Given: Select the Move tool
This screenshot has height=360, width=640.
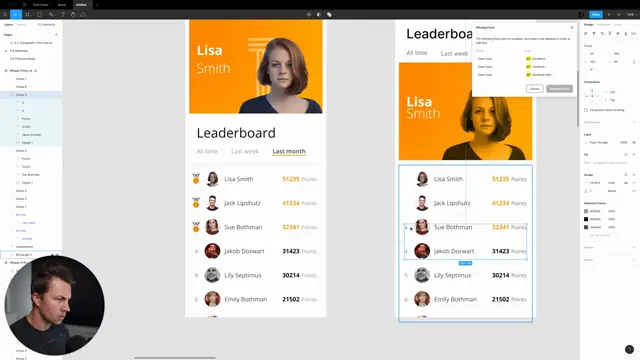Looking at the screenshot, I should (x=15, y=14).
